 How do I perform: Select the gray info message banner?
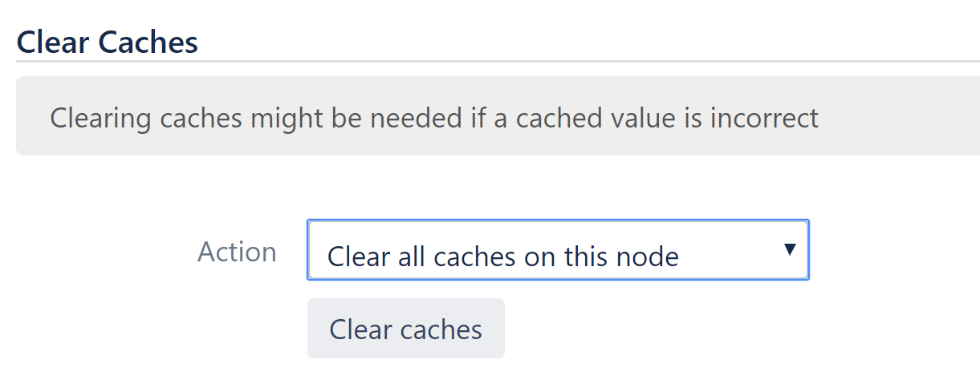coord(498,116)
